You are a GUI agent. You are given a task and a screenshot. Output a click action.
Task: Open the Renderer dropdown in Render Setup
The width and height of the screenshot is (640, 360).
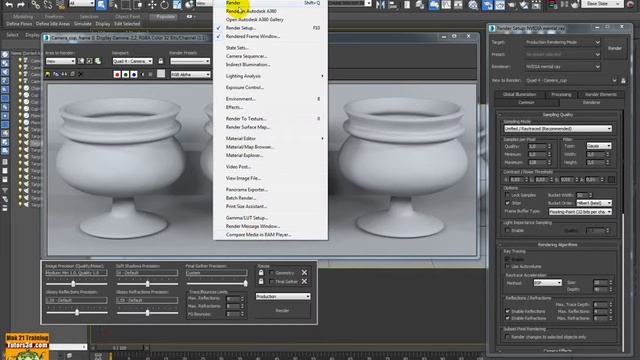tap(563, 67)
